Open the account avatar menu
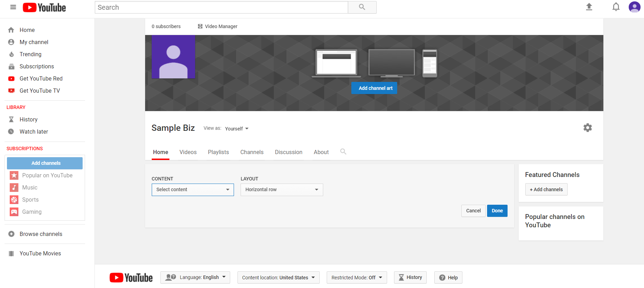Image resolution: width=644 pixels, height=288 pixels. [635, 7]
